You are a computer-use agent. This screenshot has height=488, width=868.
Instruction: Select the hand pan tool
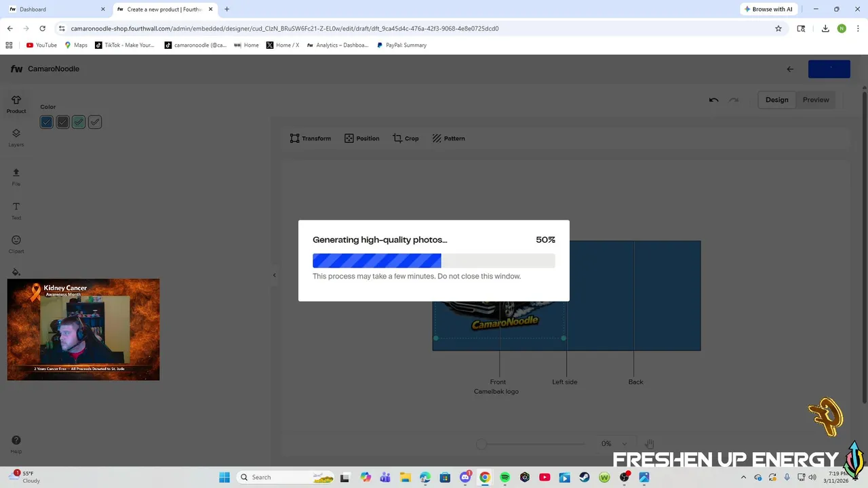pyautogui.click(x=649, y=444)
